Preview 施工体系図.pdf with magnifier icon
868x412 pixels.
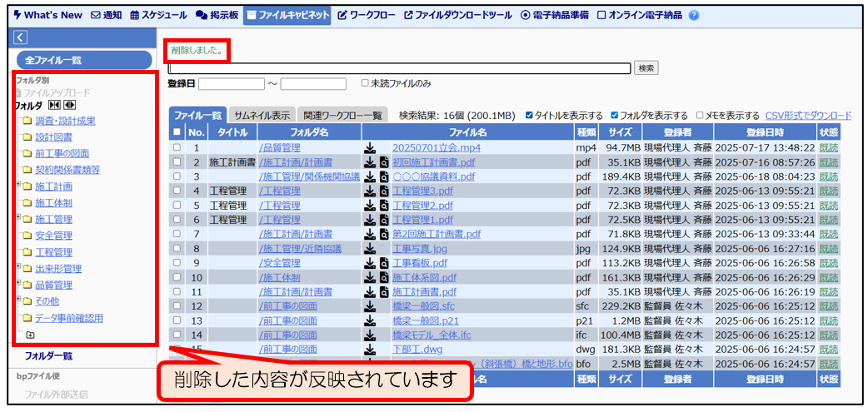click(384, 277)
